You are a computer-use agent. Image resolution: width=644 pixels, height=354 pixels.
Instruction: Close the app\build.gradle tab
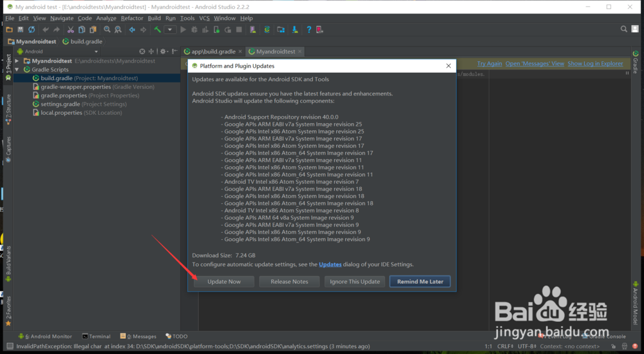pyautogui.click(x=240, y=52)
